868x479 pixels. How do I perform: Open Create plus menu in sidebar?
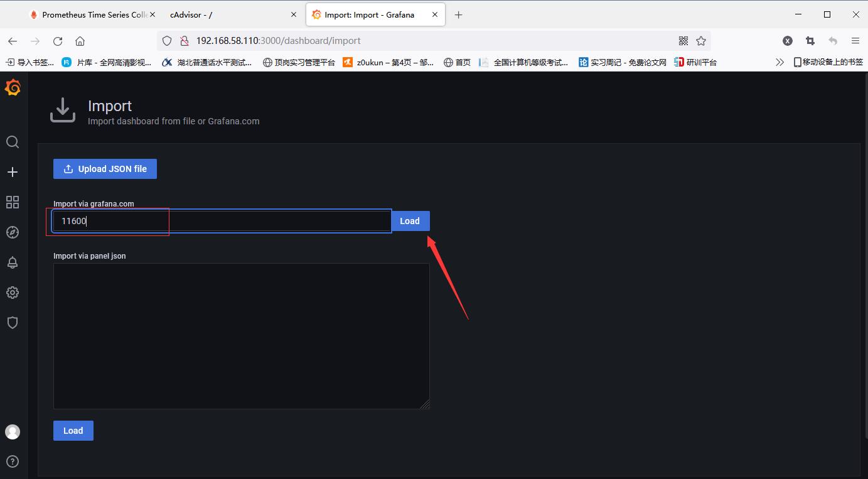click(x=13, y=172)
